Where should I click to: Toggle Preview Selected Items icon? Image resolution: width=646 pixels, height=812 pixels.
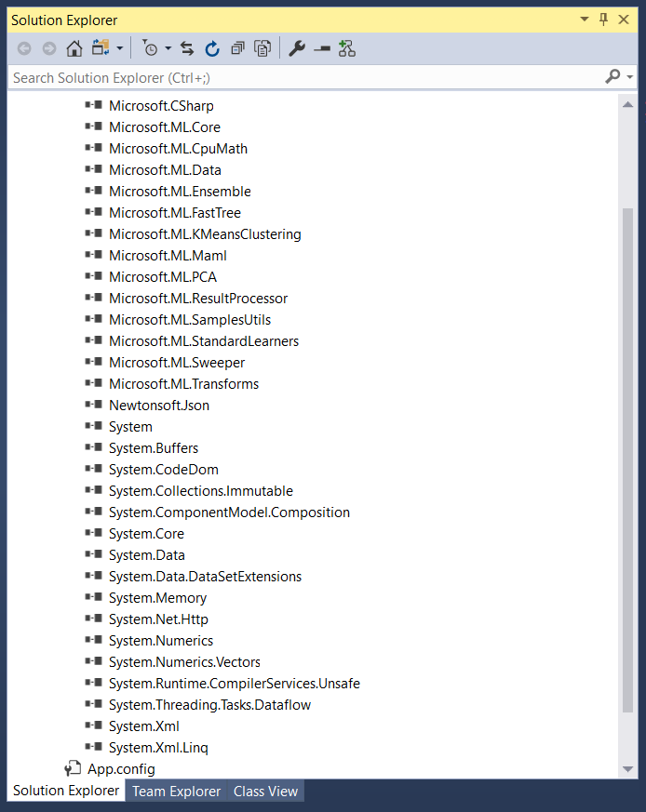[x=322, y=48]
